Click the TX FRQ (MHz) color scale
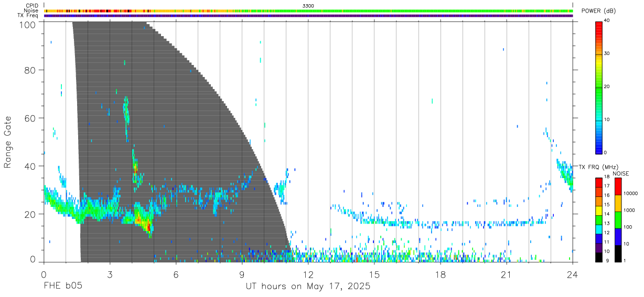The height and width of the screenshot is (297, 644). (599, 219)
